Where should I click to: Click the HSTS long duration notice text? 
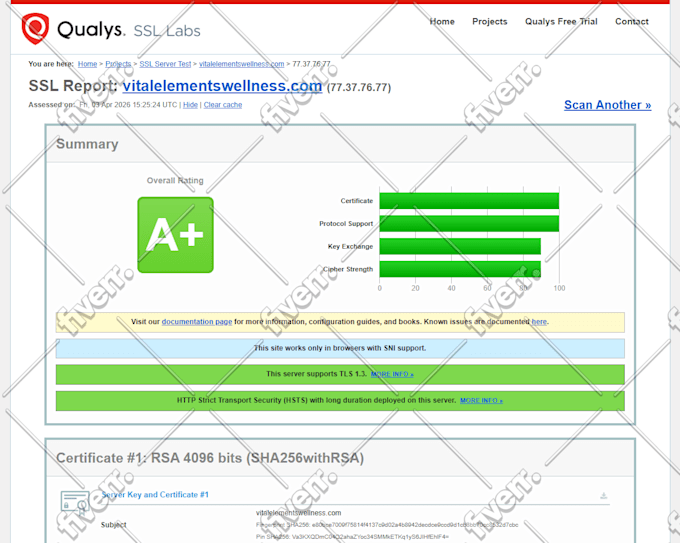316,400
